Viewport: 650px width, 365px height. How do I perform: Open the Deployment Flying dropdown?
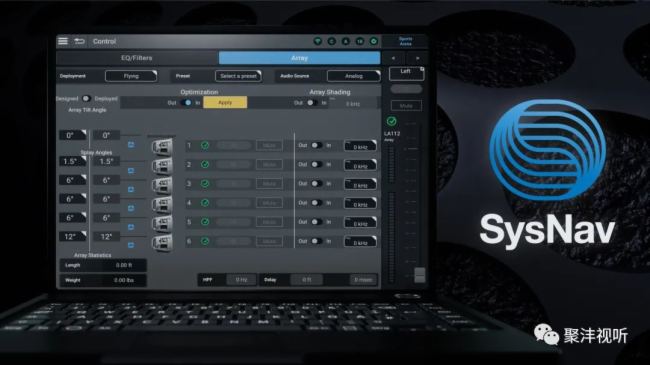click(131, 76)
